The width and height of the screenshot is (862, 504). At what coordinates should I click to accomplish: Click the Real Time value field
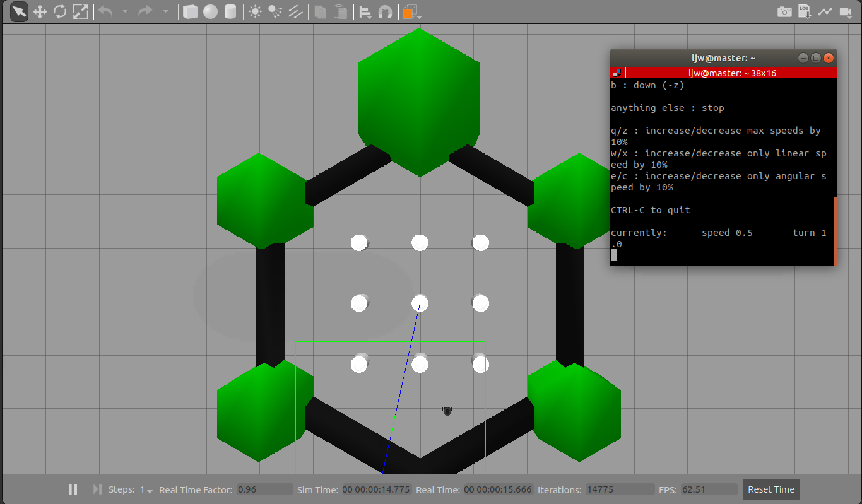(499, 489)
